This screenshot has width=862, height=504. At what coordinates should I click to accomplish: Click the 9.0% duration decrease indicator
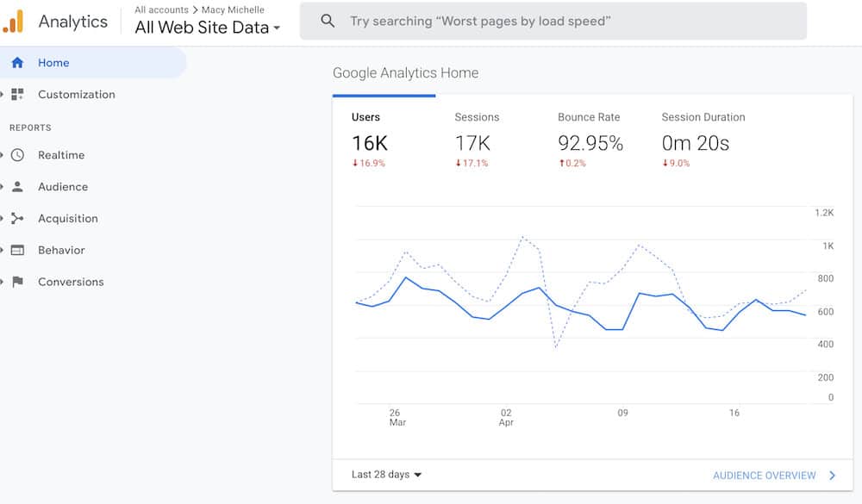[676, 163]
